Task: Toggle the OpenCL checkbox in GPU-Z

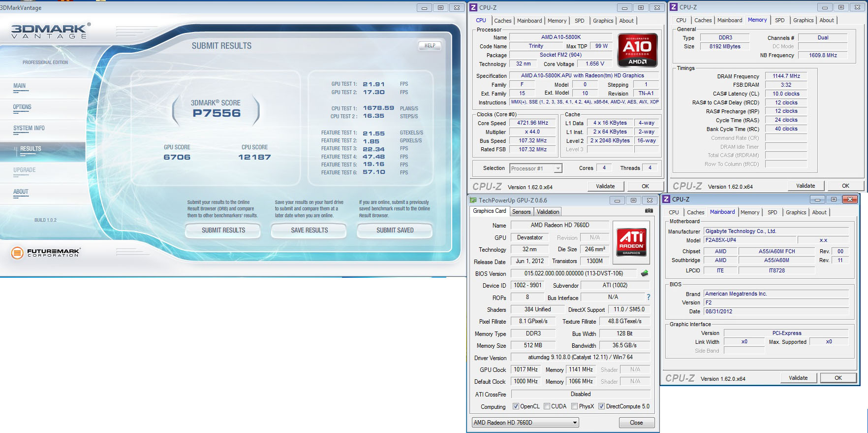Action: pyautogui.click(x=516, y=406)
